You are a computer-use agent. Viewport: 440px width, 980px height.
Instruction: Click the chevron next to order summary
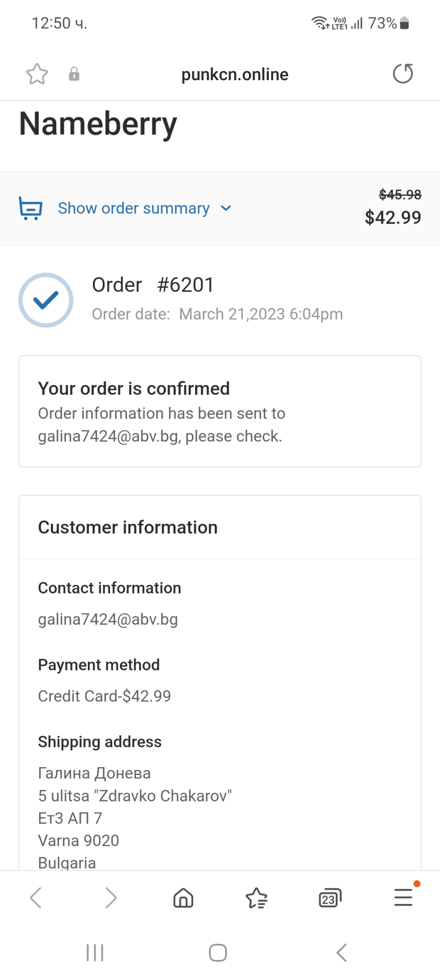(226, 208)
